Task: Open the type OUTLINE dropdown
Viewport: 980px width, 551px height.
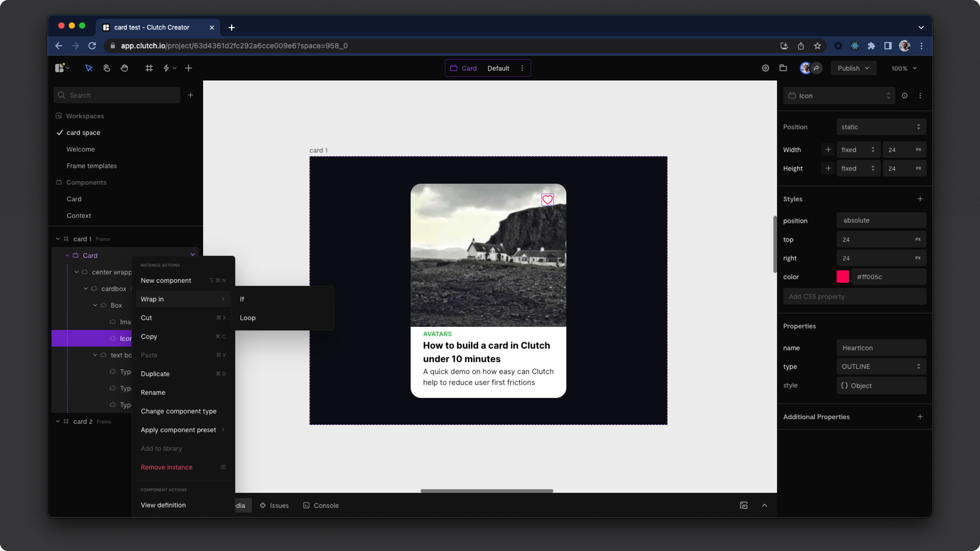Action: click(881, 367)
